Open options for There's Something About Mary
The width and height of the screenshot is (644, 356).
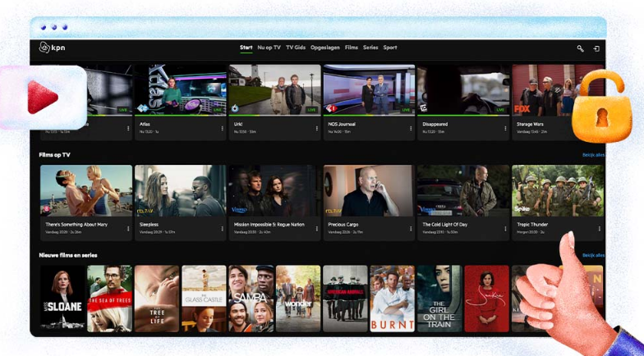pyautogui.click(x=128, y=228)
